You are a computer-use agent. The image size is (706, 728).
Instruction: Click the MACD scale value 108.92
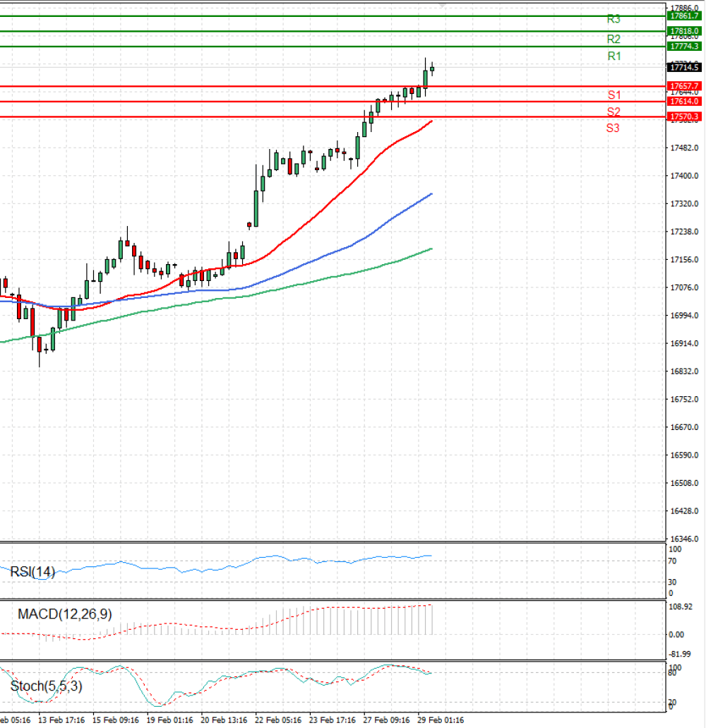point(680,607)
